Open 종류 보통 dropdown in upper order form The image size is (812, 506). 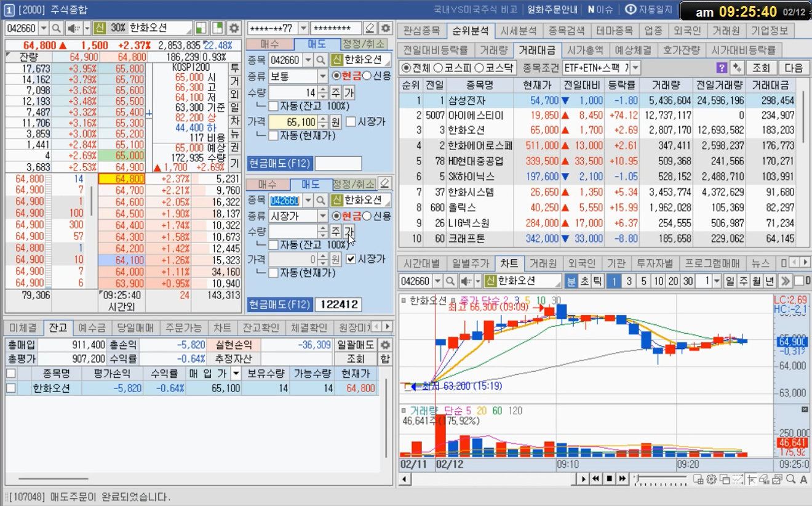click(x=323, y=76)
